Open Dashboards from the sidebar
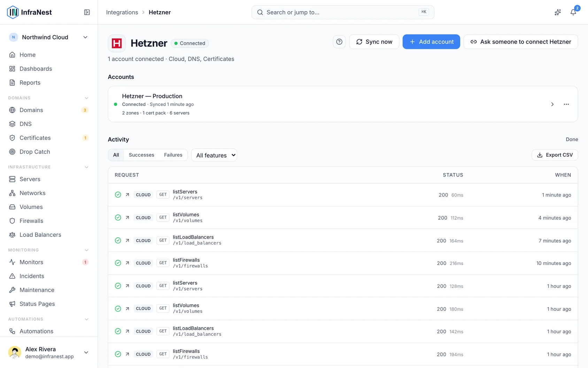The height and width of the screenshot is (368, 588). [x=49, y=69]
